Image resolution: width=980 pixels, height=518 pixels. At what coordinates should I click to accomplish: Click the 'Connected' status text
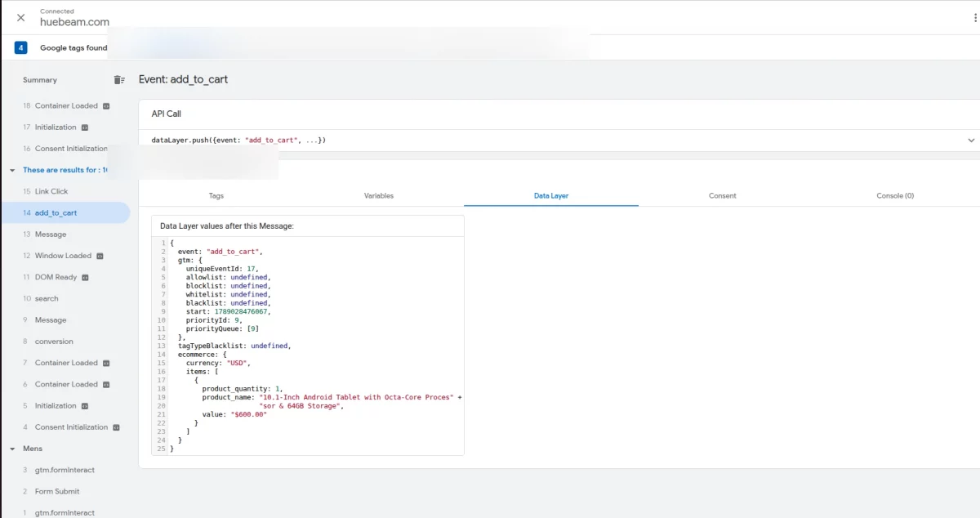(x=57, y=11)
